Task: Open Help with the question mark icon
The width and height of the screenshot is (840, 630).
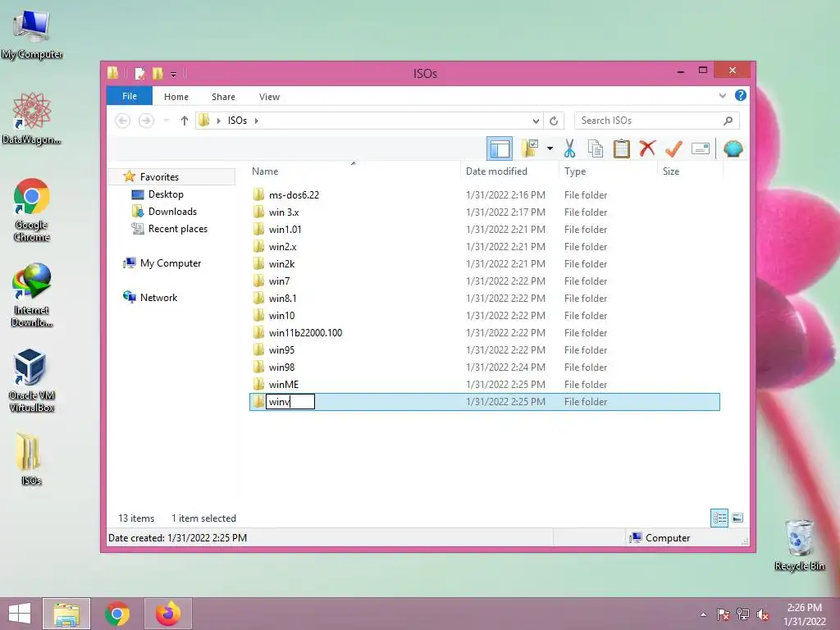Action: tap(741, 95)
